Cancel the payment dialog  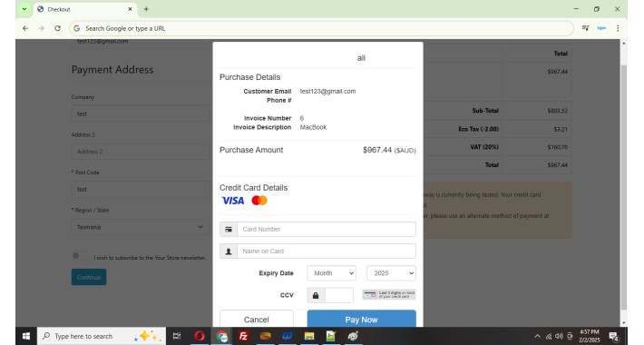(257, 319)
